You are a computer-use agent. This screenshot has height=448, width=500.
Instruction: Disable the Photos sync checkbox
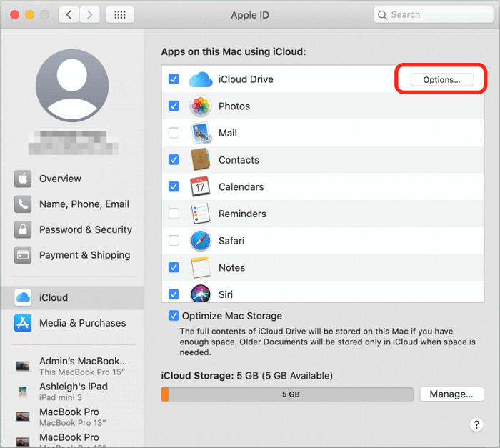(x=174, y=106)
